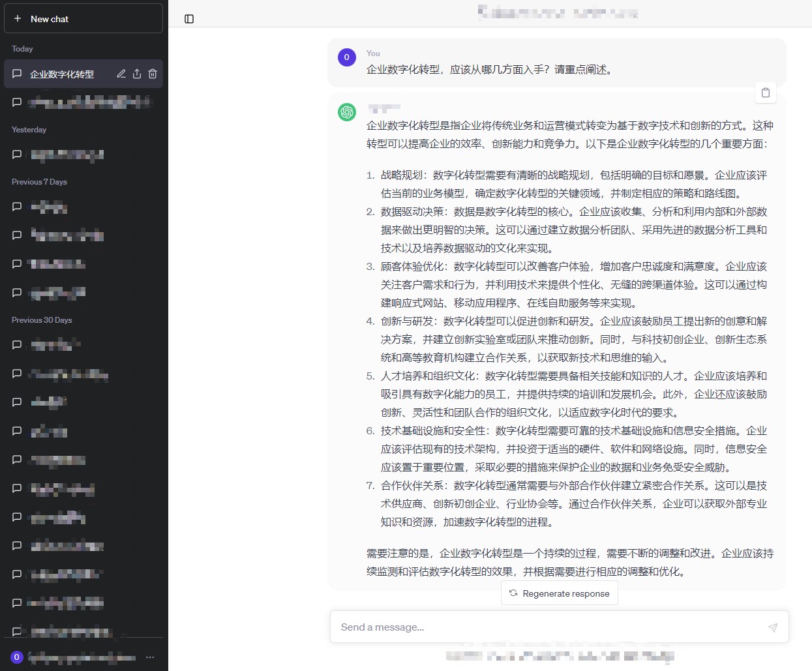Click the account avatar at sidebar bottom
The height and width of the screenshot is (671, 812).
coord(17,657)
